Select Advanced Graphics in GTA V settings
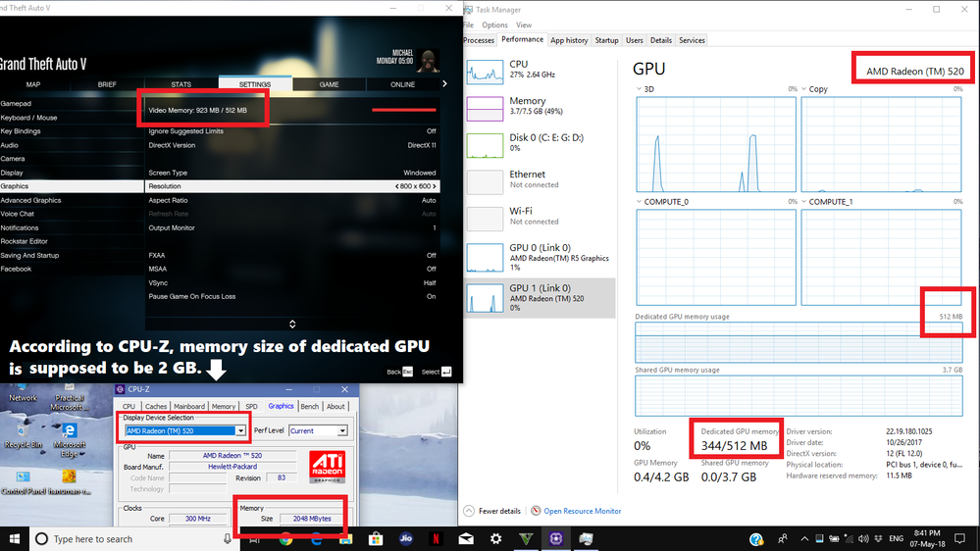Screen dimensions: 980x551 tap(72, 200)
